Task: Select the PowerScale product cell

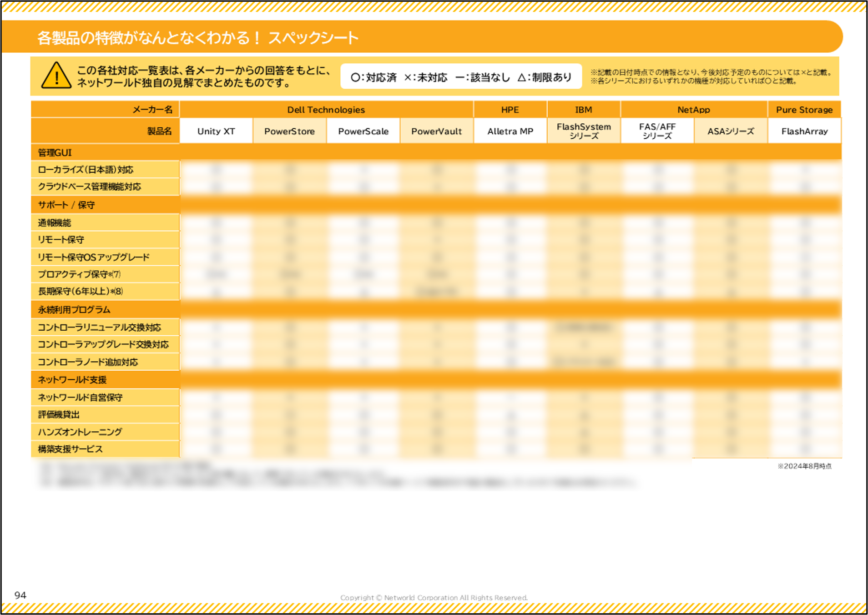Action: point(363,131)
